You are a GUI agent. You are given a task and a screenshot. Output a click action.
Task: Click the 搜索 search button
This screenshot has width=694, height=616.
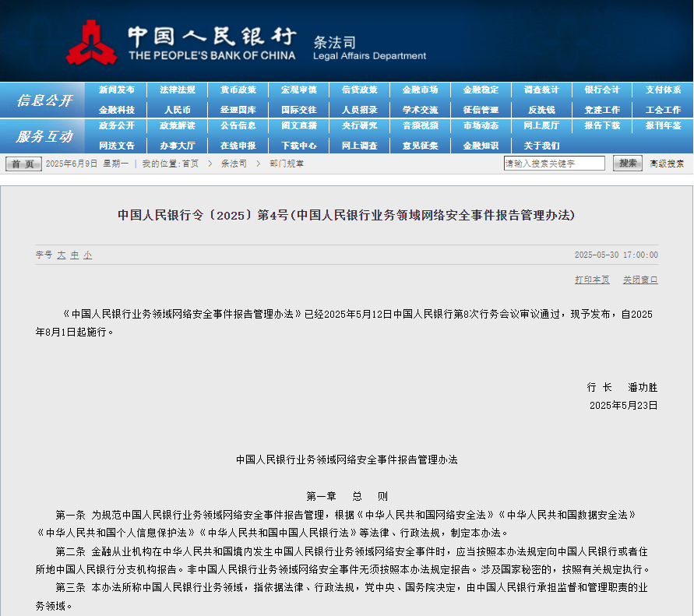(x=628, y=164)
